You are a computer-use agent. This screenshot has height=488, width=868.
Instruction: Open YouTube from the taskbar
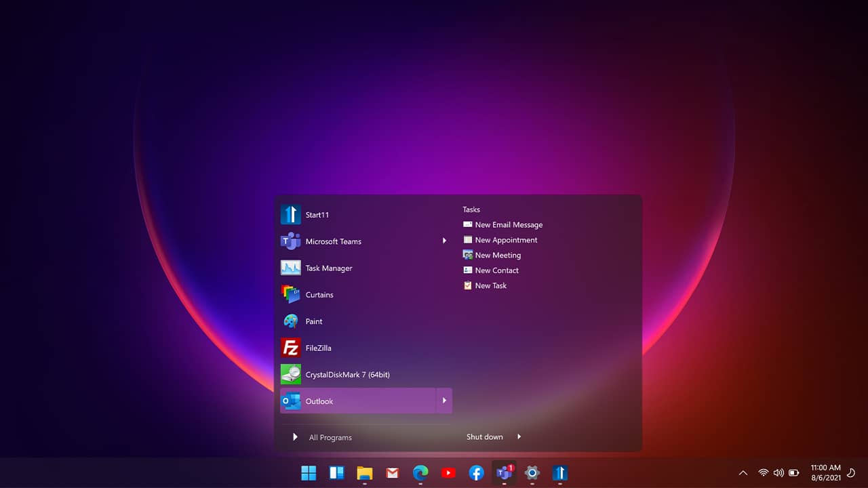pyautogui.click(x=448, y=473)
